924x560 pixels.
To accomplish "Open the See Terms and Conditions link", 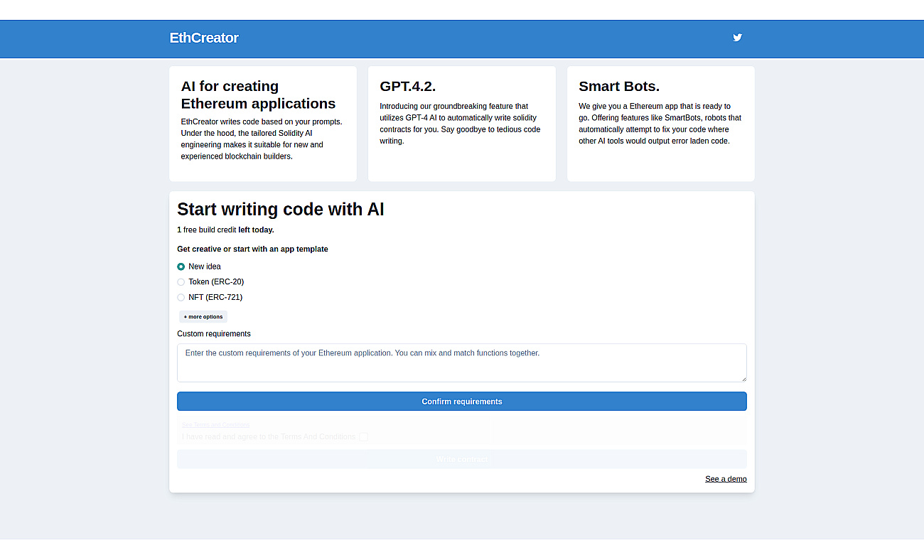I will [x=216, y=425].
